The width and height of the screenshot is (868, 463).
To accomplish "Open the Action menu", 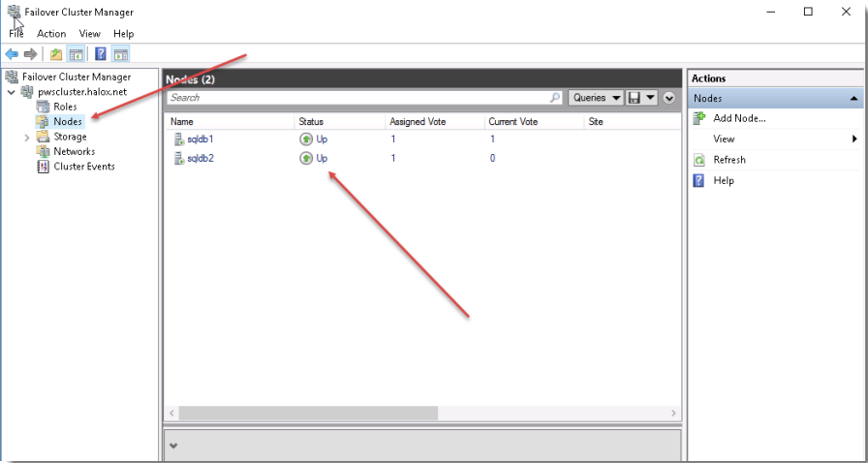I will (51, 34).
